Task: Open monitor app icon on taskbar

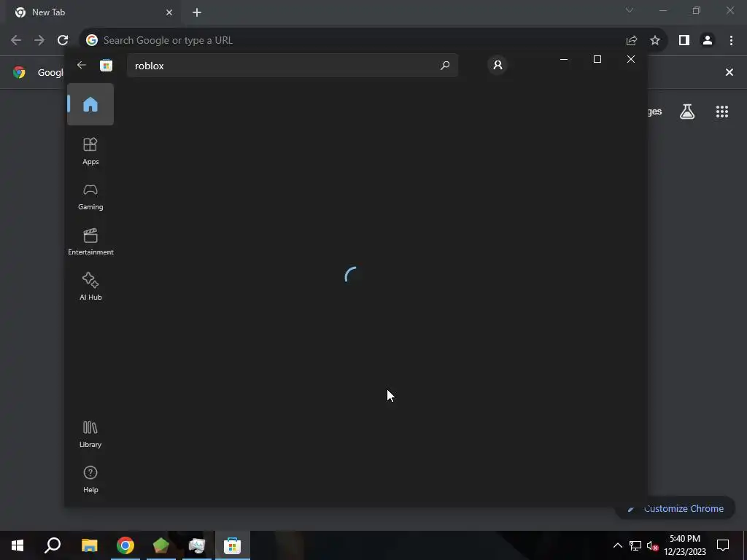Action: pyautogui.click(x=197, y=545)
